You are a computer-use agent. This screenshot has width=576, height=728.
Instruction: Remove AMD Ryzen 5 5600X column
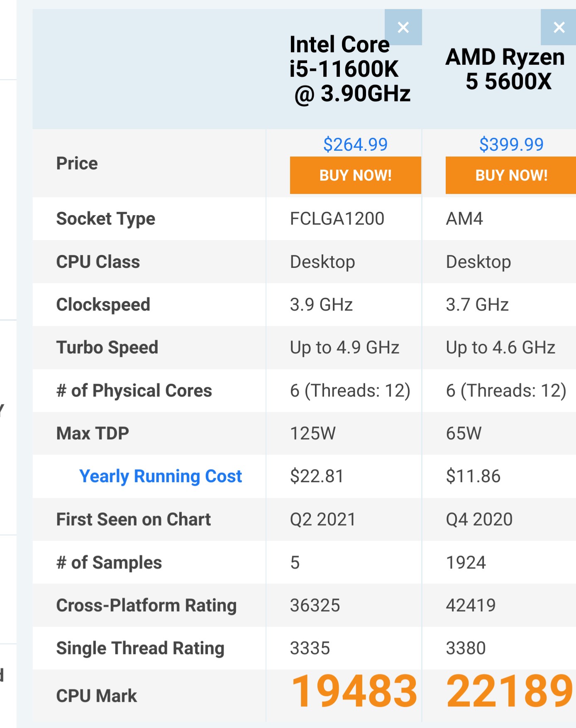[x=559, y=27]
